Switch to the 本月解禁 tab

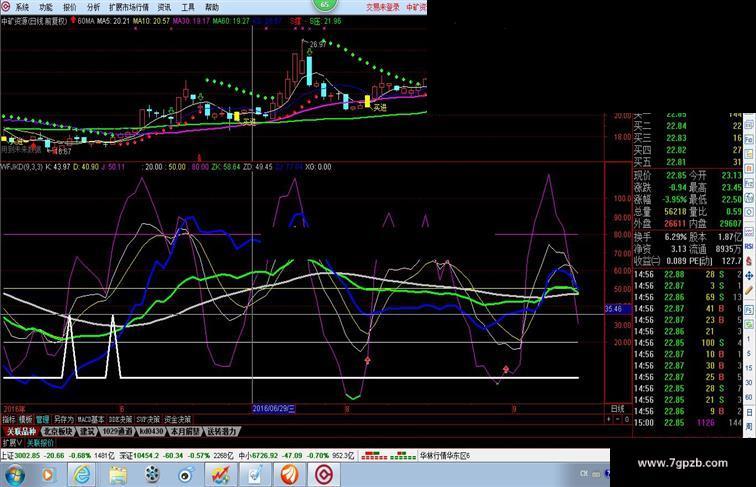(x=185, y=431)
